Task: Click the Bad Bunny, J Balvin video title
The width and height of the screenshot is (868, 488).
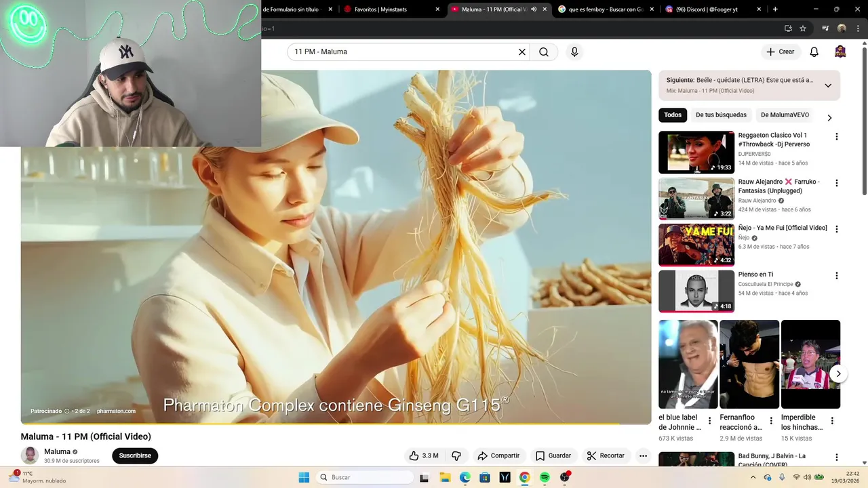Action: coord(772,460)
